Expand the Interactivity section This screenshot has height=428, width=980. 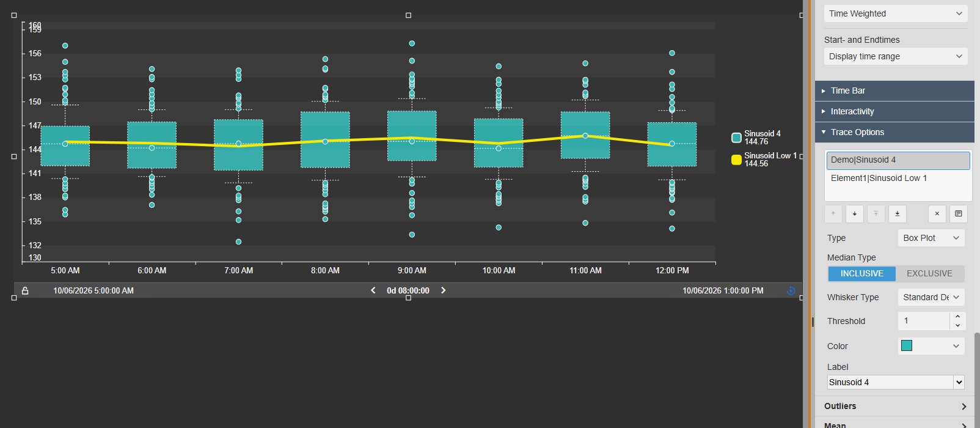point(894,111)
